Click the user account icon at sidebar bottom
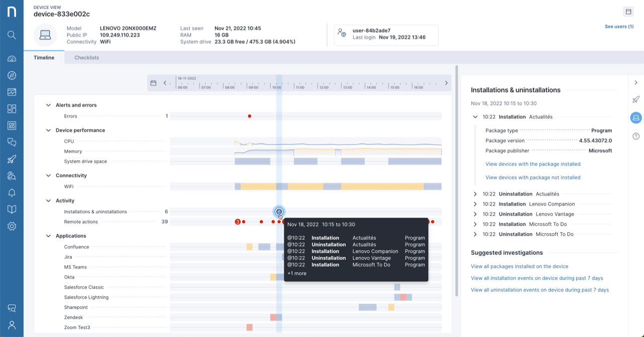 click(x=12, y=325)
